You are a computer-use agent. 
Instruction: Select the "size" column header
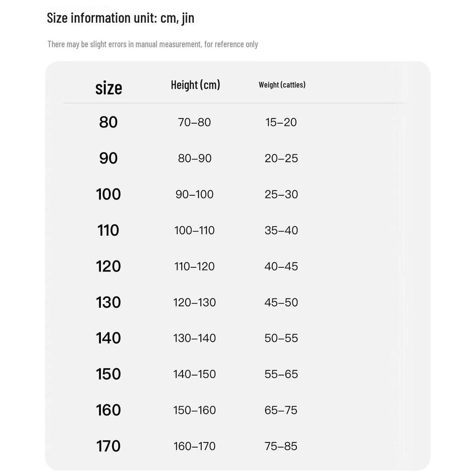click(108, 87)
